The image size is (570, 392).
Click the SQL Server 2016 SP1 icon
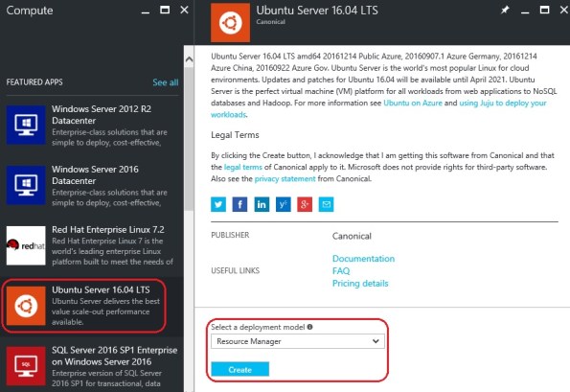[x=26, y=366]
